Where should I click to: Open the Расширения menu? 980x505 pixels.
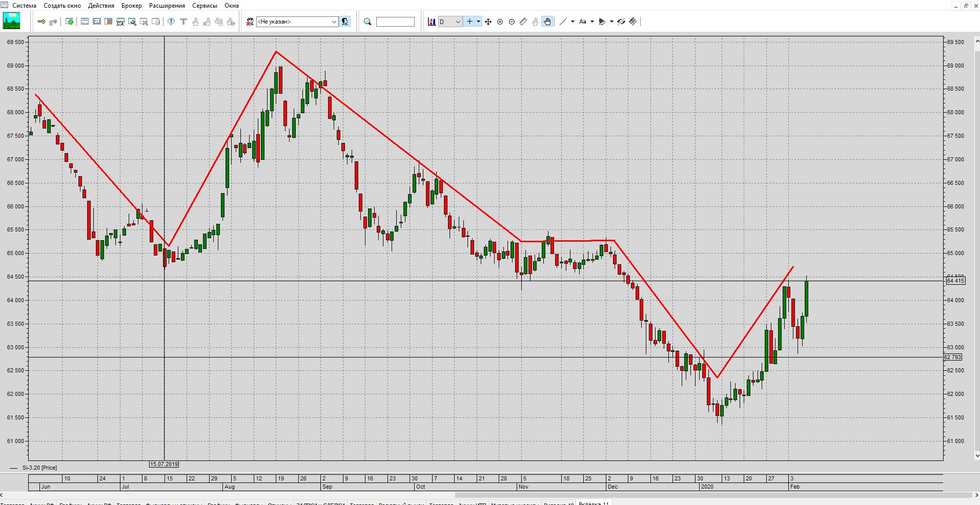(x=167, y=6)
